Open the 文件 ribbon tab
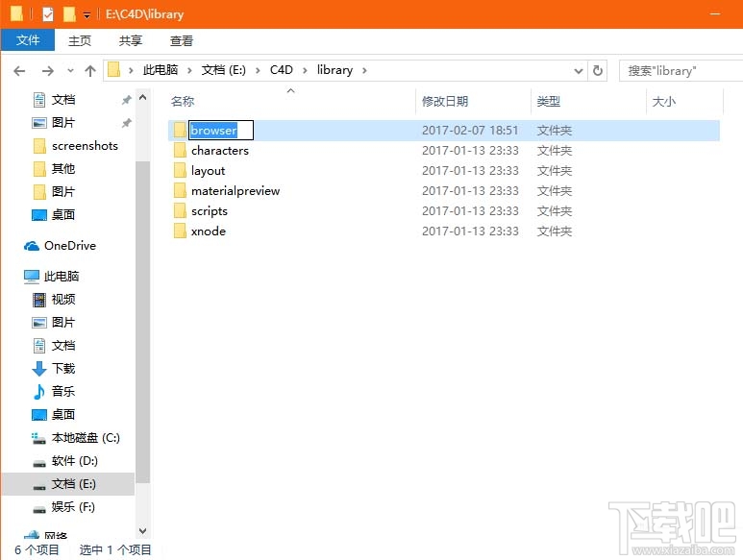 click(x=28, y=40)
